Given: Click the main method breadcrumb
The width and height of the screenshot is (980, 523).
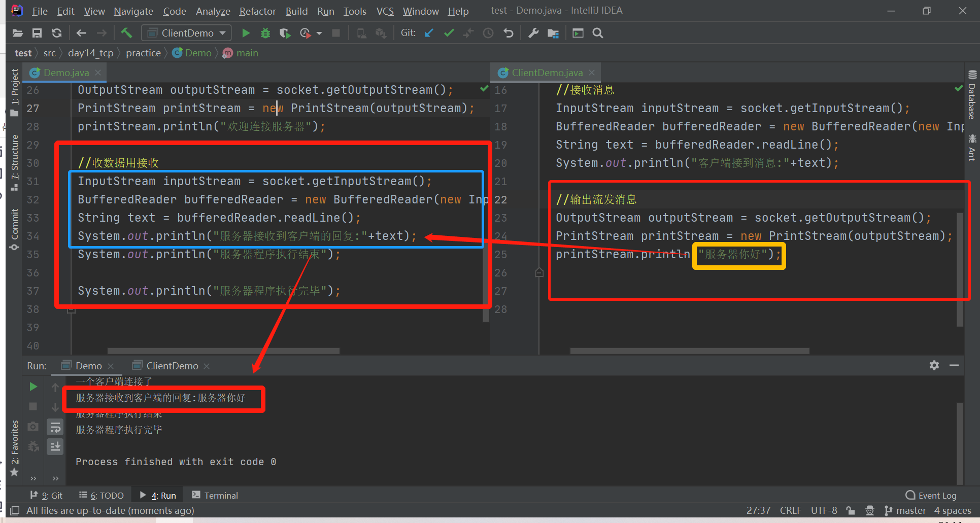Looking at the screenshot, I should (241, 53).
